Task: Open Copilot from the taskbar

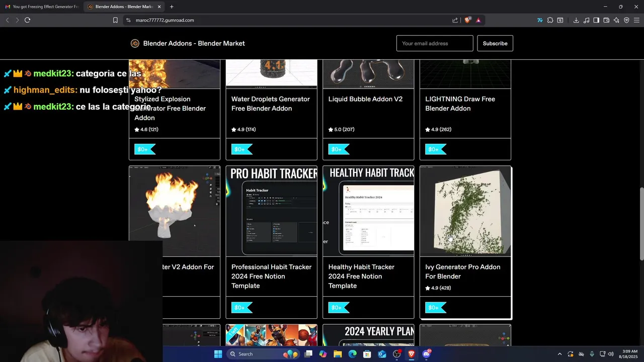Action: (x=323, y=354)
